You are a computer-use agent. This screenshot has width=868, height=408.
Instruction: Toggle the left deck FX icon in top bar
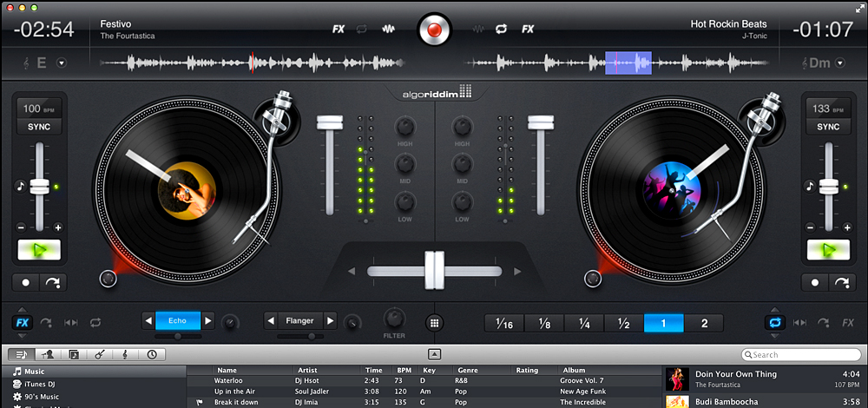pyautogui.click(x=339, y=30)
